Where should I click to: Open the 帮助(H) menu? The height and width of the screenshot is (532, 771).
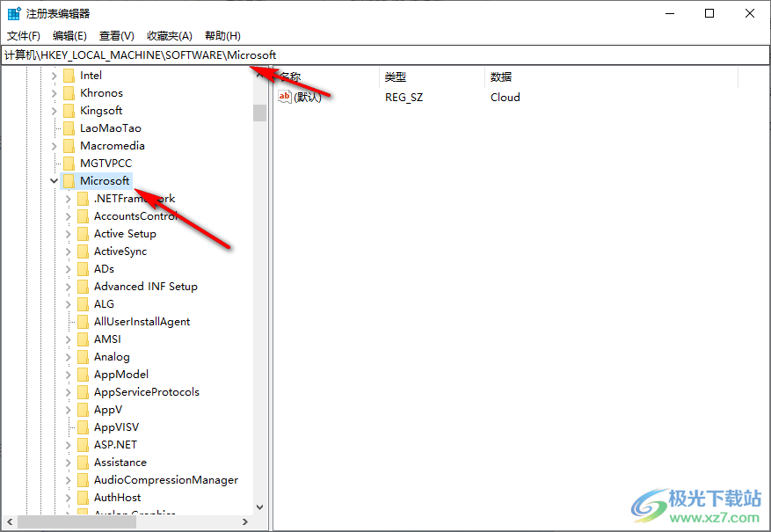point(222,35)
